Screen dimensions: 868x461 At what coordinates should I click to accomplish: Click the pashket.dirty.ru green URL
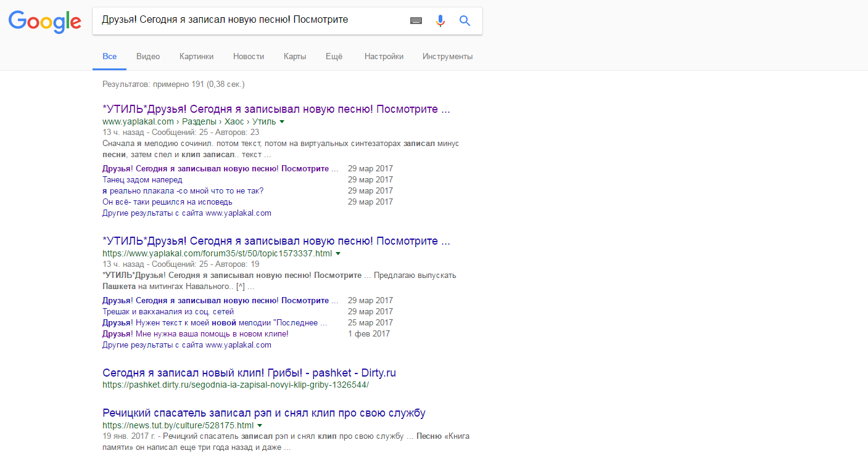pyautogui.click(x=236, y=385)
